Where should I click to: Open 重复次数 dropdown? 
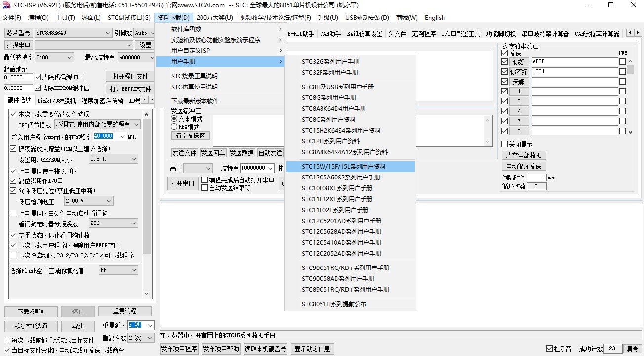(x=141, y=338)
